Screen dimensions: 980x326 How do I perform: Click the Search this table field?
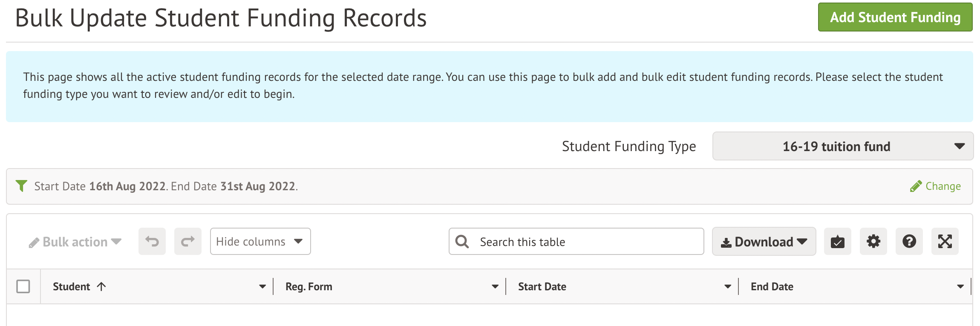pos(584,241)
